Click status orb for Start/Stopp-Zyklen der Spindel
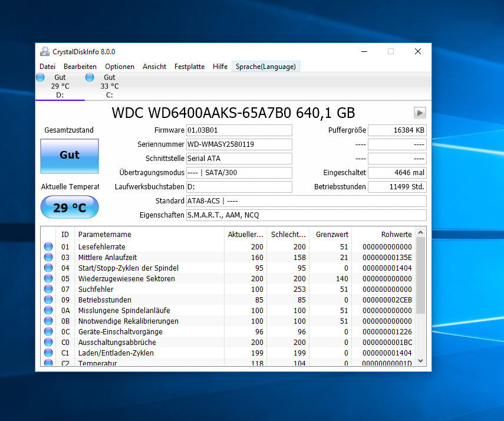The width and height of the screenshot is (504, 421). (x=48, y=268)
